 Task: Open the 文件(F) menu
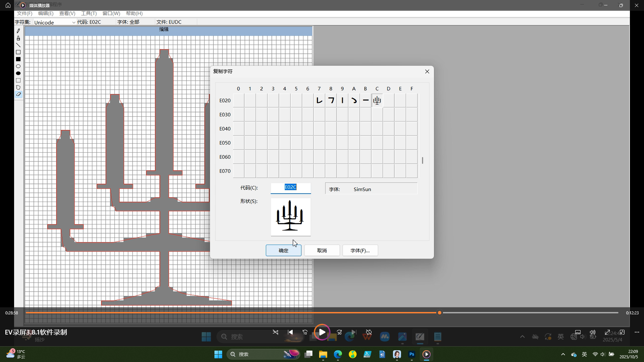click(24, 13)
